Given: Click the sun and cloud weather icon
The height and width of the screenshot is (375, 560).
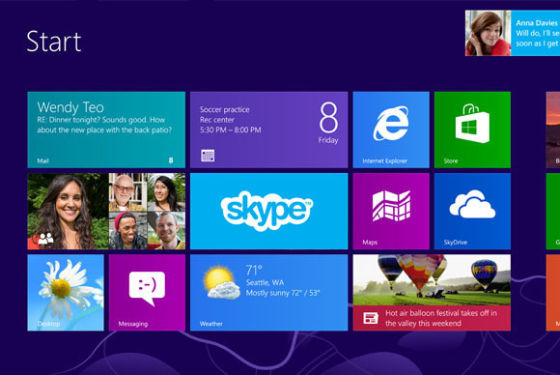Looking at the screenshot, I should pos(221,282).
